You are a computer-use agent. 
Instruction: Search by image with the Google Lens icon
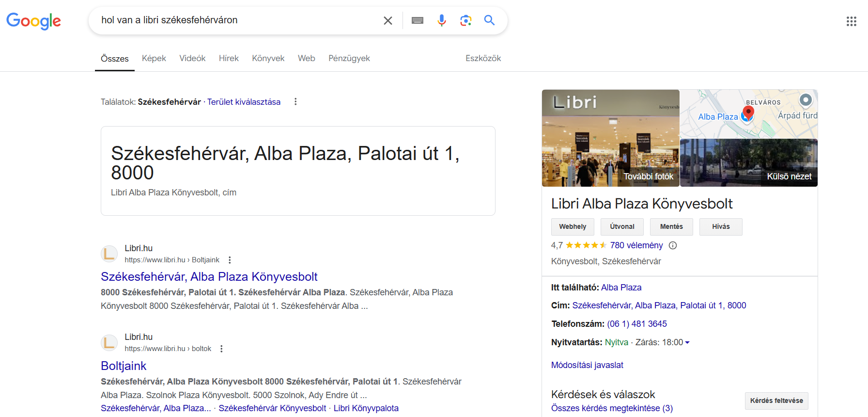(465, 20)
